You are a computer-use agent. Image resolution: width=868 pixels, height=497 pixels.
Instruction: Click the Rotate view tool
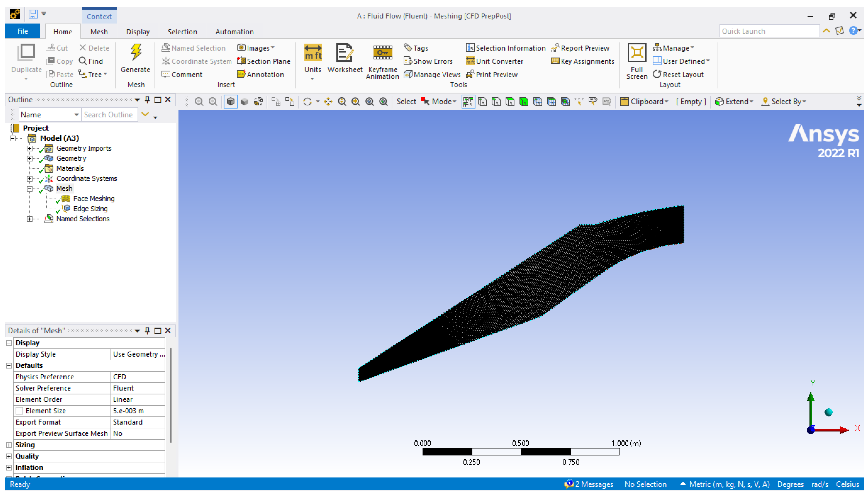click(307, 101)
